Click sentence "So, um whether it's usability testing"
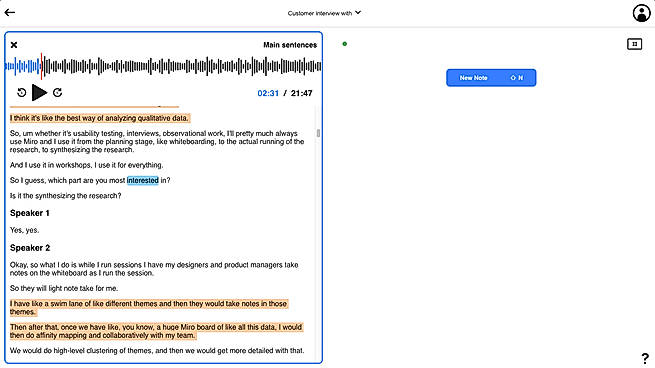 [x=157, y=142]
